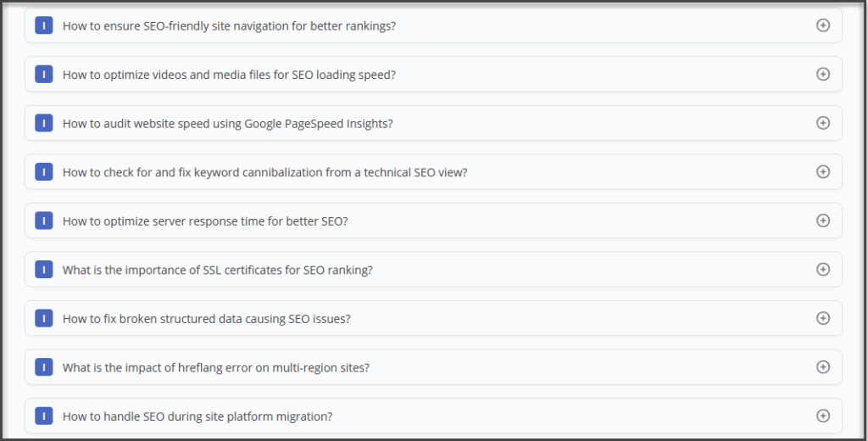Click the blue 'I' icon beside hreflang error question
This screenshot has width=868, height=441.
tap(43, 367)
